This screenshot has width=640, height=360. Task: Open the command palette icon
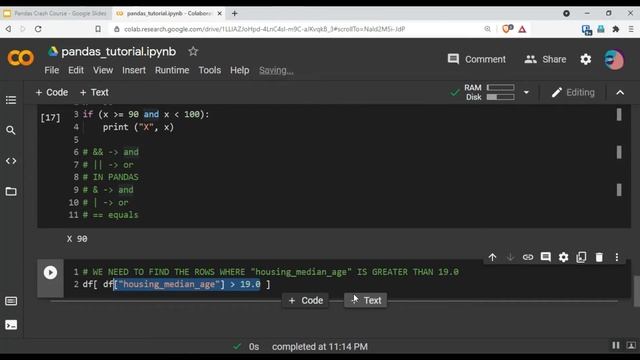pos(11,301)
